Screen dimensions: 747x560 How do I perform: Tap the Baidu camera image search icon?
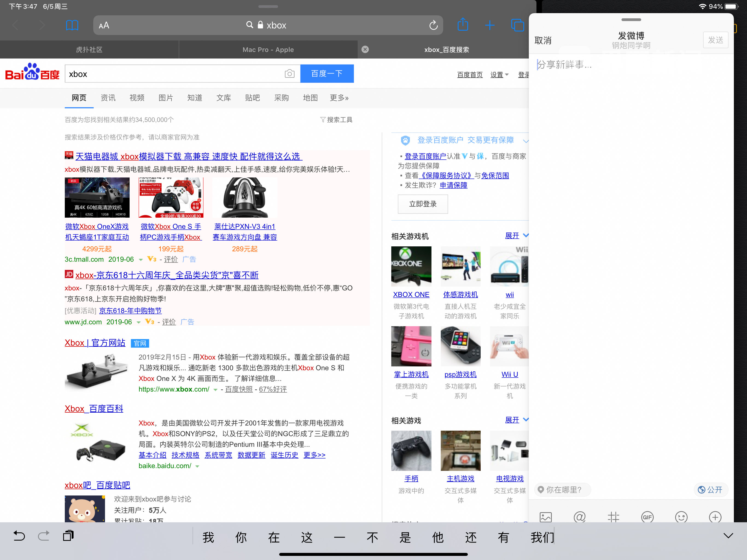click(x=289, y=74)
